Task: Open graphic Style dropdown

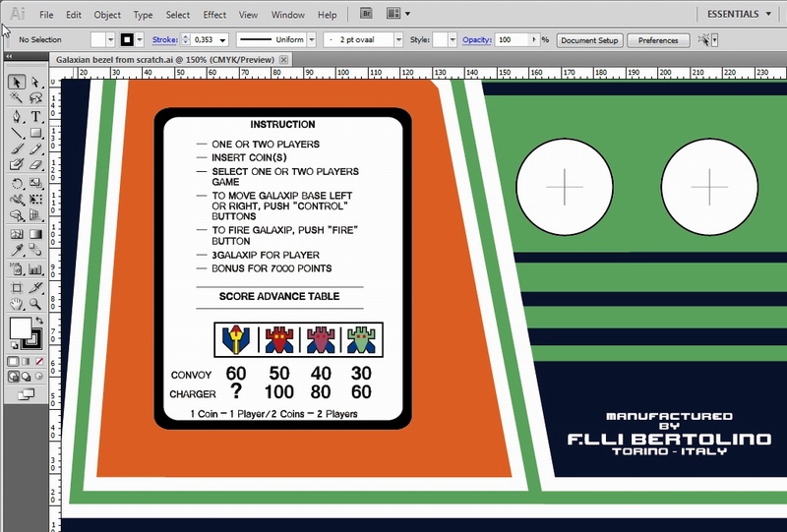Action: (453, 39)
